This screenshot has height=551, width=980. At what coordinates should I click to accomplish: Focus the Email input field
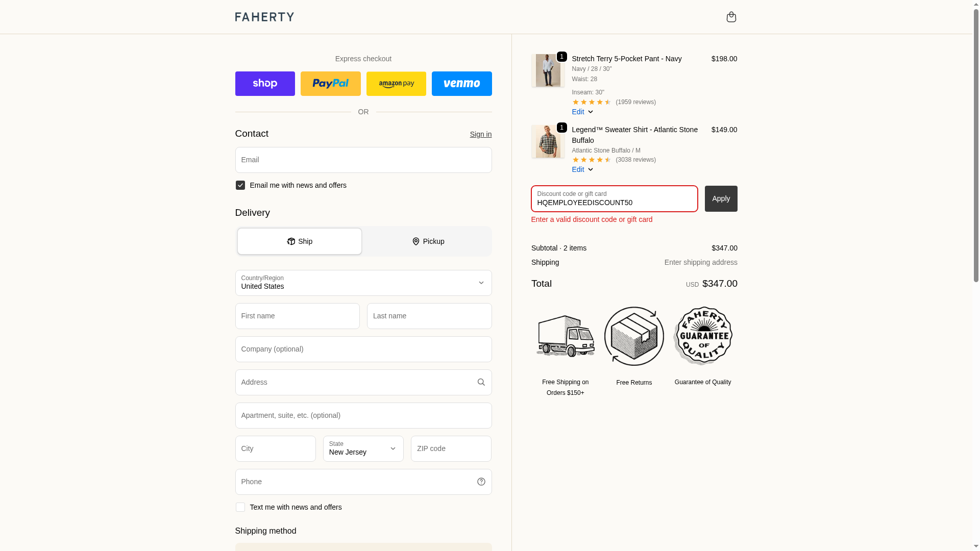[363, 160]
